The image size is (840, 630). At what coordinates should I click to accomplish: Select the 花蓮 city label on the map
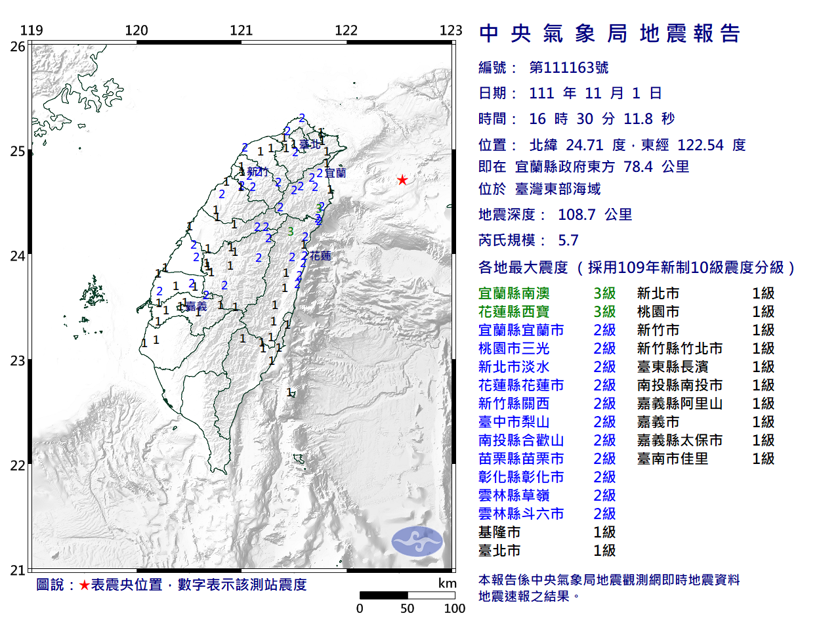[x=320, y=256]
